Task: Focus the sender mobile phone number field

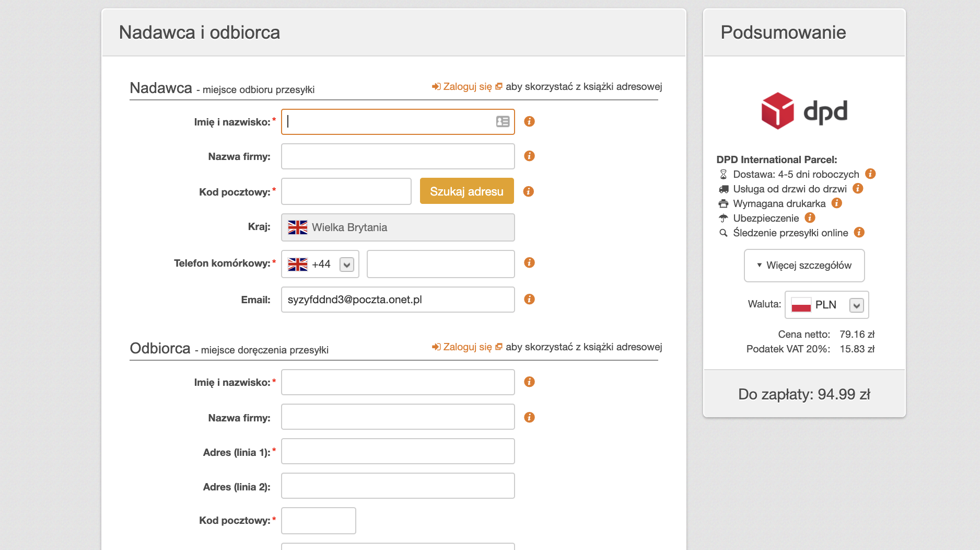Action: pyautogui.click(x=440, y=264)
